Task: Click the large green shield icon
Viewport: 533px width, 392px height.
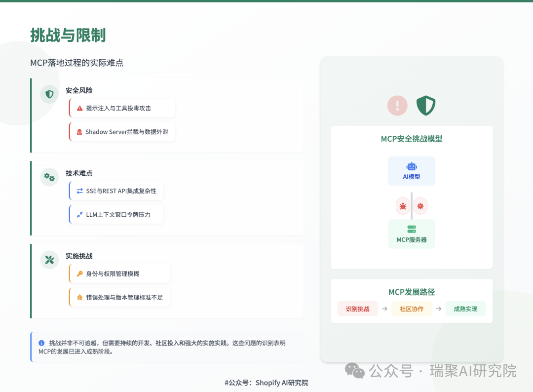Action: click(426, 105)
